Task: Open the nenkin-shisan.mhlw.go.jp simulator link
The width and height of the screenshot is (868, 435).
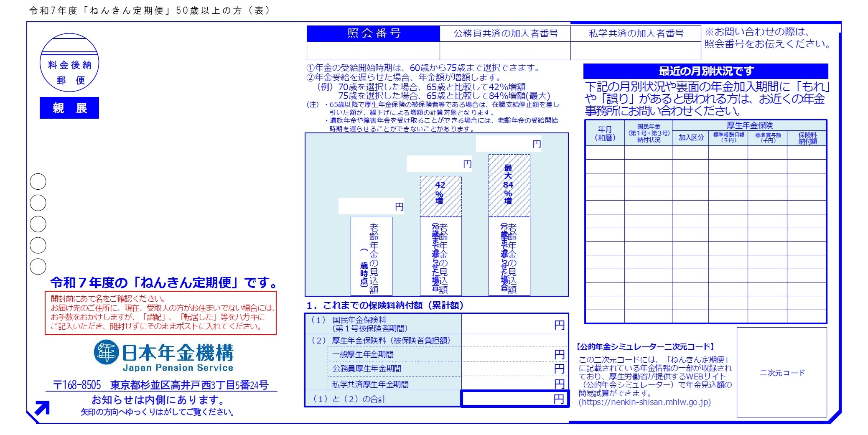Action: click(644, 402)
